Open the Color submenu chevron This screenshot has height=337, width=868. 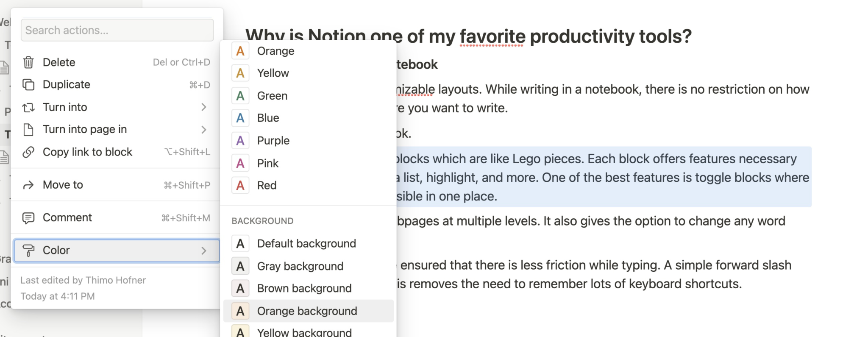204,250
